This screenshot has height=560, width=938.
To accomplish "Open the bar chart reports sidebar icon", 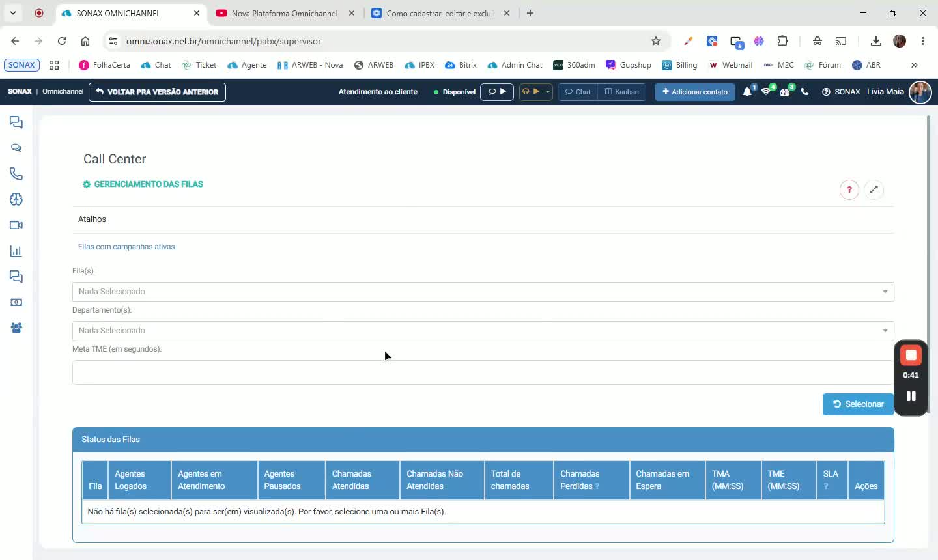I will click(x=16, y=251).
